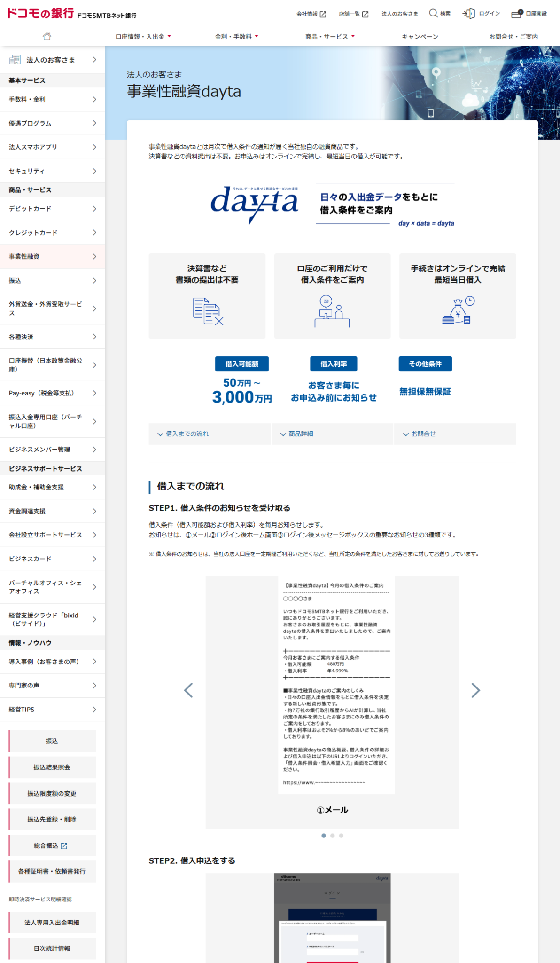This screenshot has height=963, width=560.
Task: Open ビジネスカード sidebar item
Action: coord(53,559)
